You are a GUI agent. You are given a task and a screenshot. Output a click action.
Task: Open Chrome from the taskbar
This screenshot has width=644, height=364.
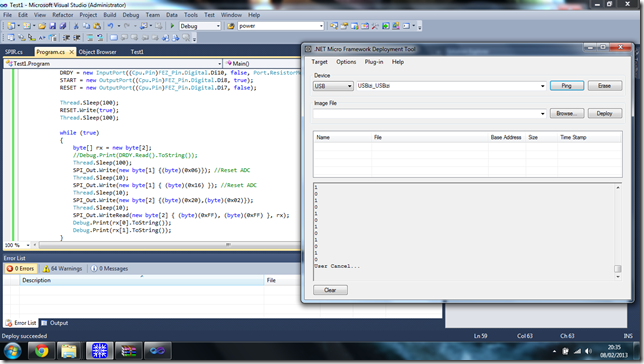click(x=41, y=351)
